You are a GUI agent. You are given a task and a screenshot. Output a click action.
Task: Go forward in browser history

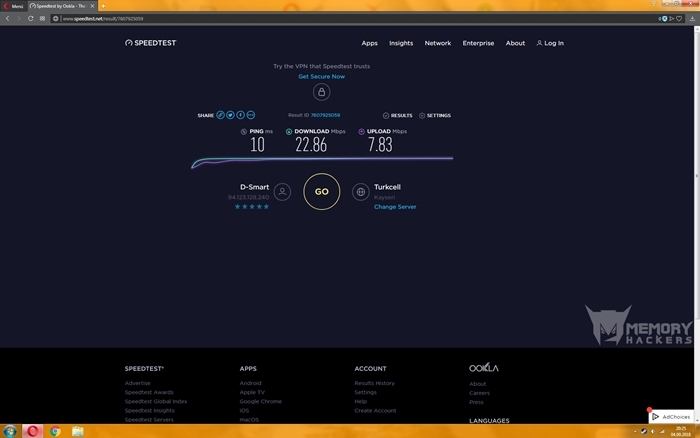click(x=19, y=18)
